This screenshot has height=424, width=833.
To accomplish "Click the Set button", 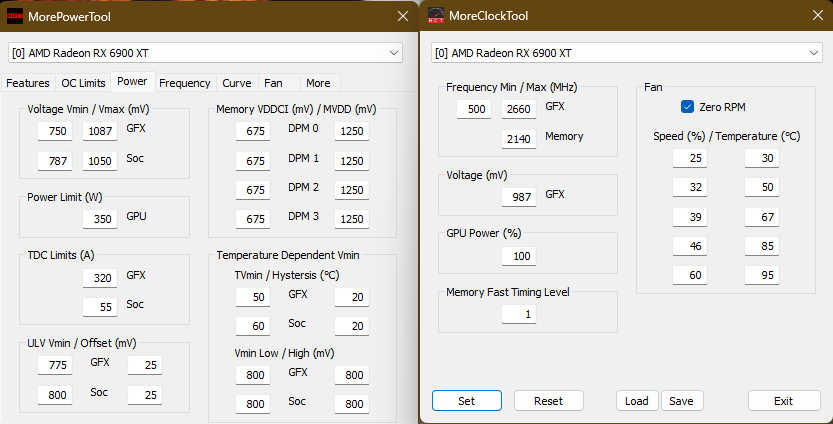I will click(x=466, y=401).
